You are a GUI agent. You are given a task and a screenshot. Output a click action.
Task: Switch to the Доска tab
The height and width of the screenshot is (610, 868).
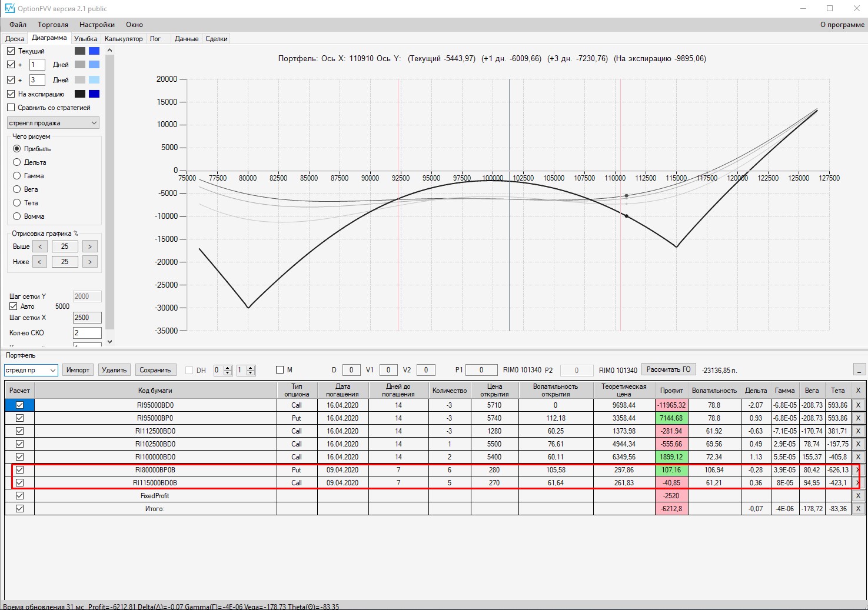[x=15, y=39]
